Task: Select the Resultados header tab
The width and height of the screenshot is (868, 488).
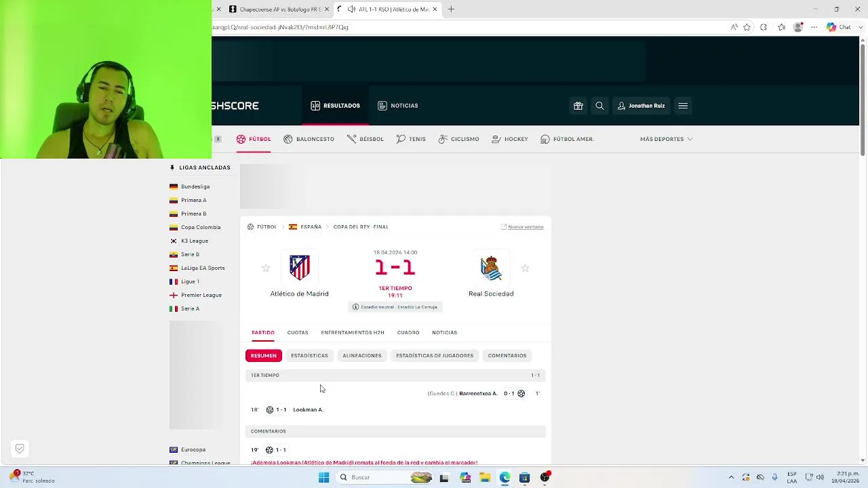Action: tap(335, 106)
